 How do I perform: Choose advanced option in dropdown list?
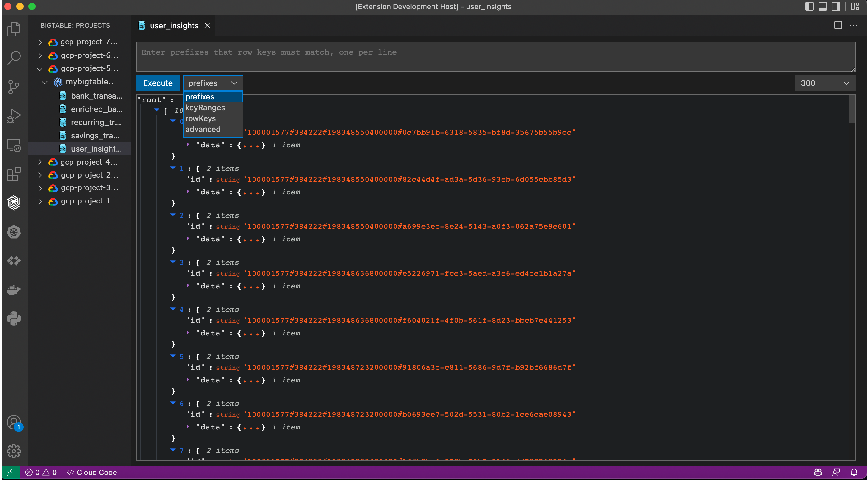pos(212,129)
